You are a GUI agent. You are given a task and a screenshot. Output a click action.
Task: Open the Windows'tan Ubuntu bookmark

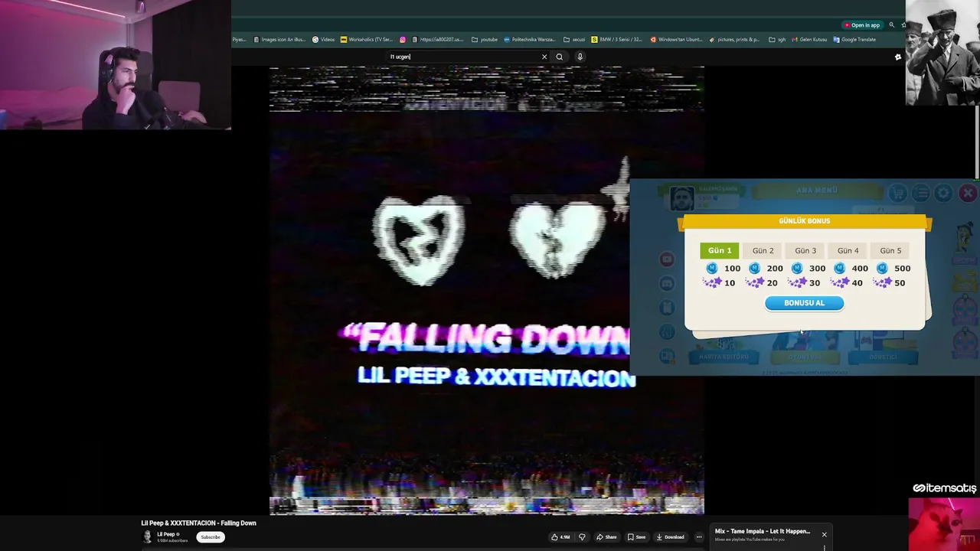(676, 40)
